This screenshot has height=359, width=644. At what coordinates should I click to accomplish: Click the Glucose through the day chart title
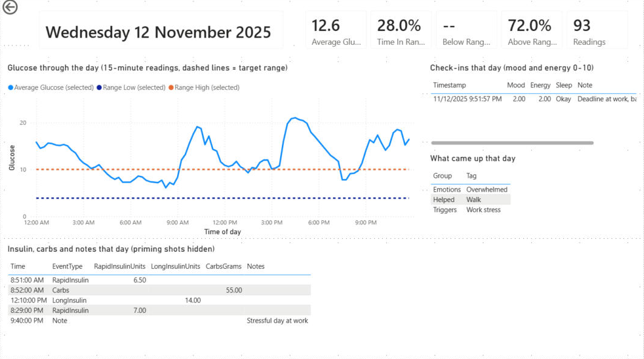(147, 68)
